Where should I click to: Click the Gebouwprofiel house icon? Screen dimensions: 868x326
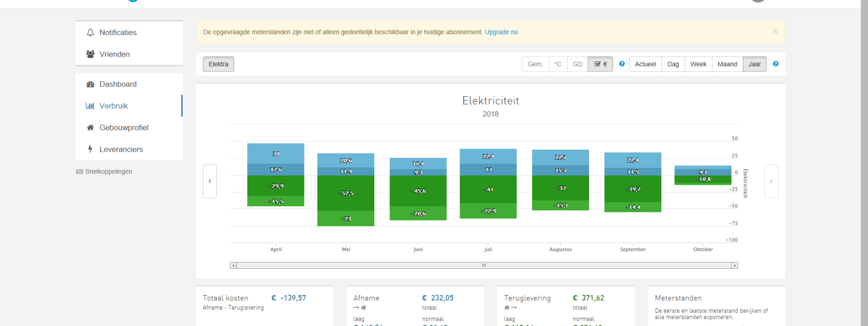click(x=90, y=128)
